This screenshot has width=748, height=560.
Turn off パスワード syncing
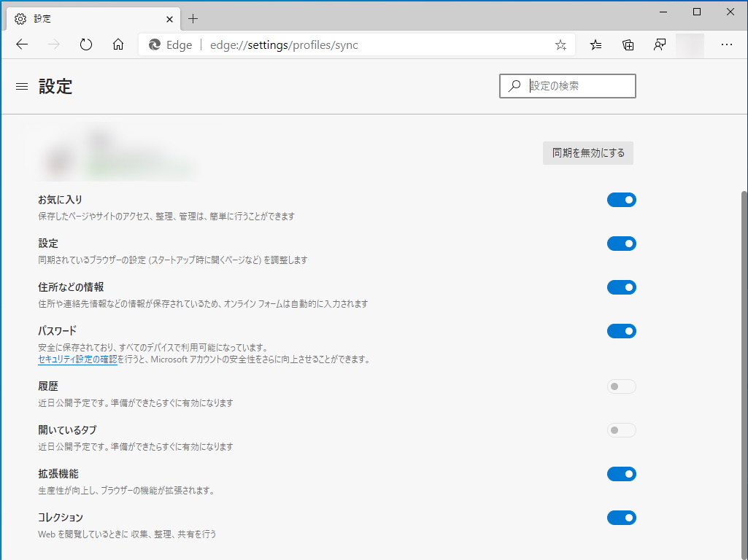[x=621, y=330]
